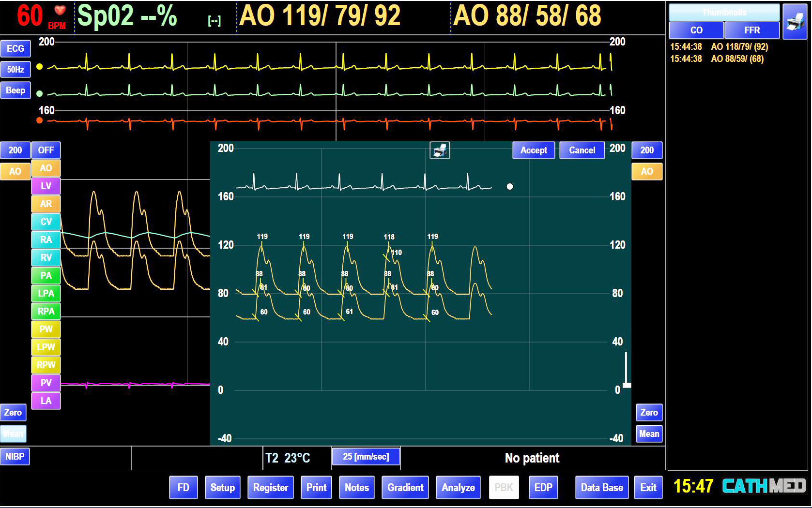812x508 pixels.
Task: Click the green ECG lead dot marker
Action: click(40, 93)
